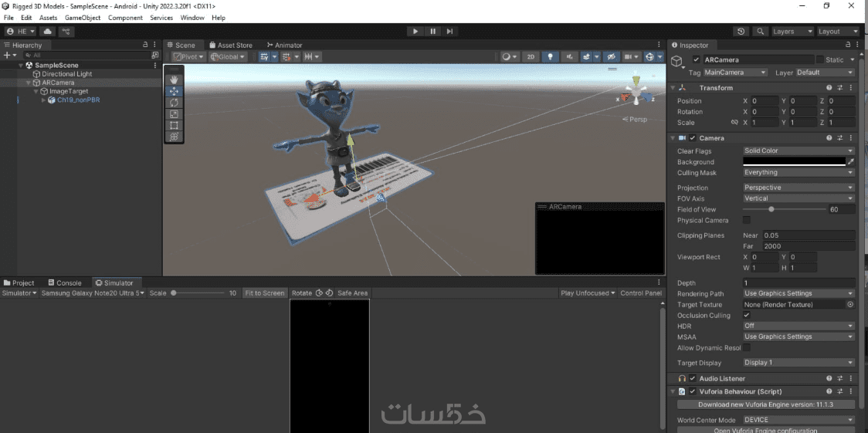868x433 pixels.
Task: Open Unity cloud services icon
Action: 48,32
